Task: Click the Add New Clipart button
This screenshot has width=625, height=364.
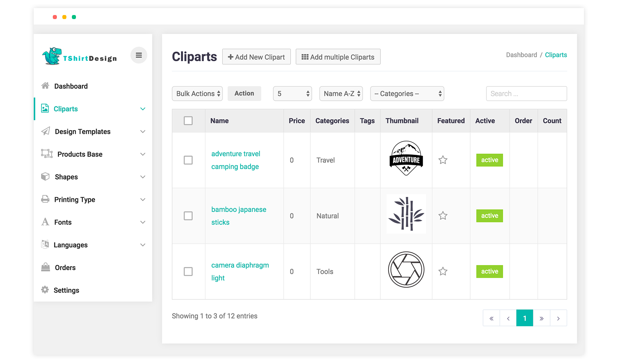Action: point(256,57)
